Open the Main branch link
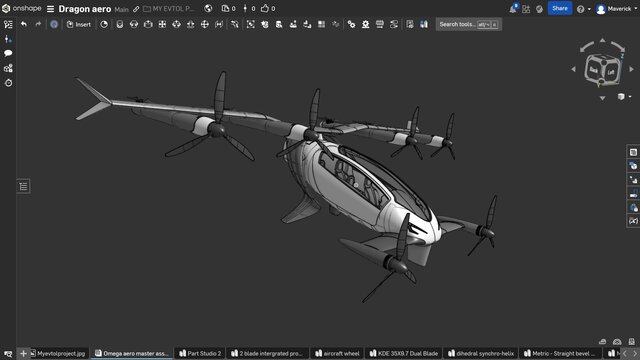 pyautogui.click(x=121, y=9)
